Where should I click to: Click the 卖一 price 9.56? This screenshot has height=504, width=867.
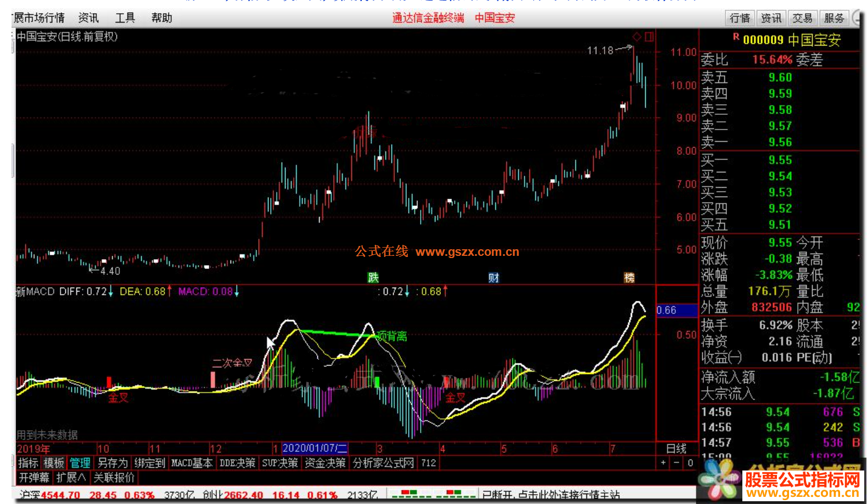click(780, 142)
